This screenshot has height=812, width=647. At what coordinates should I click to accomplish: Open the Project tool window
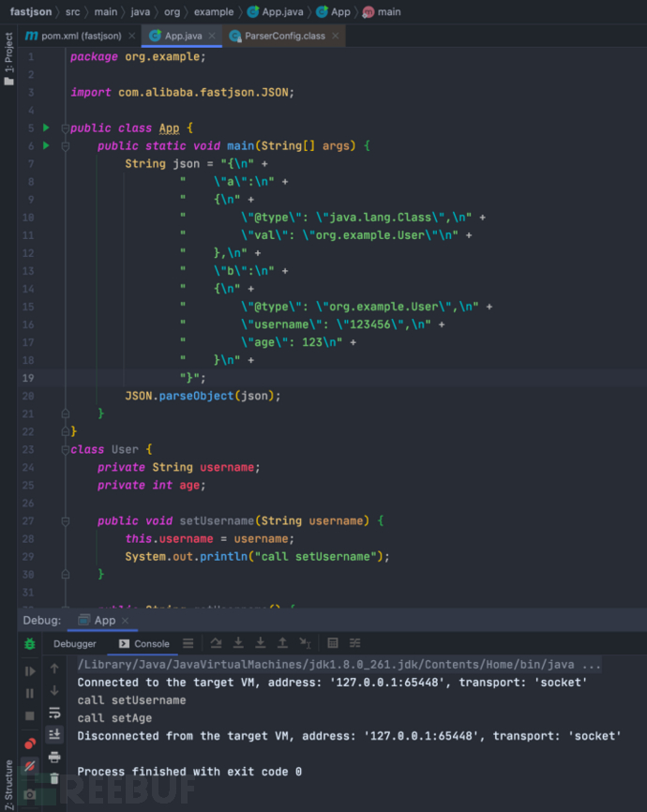pyautogui.click(x=8, y=58)
